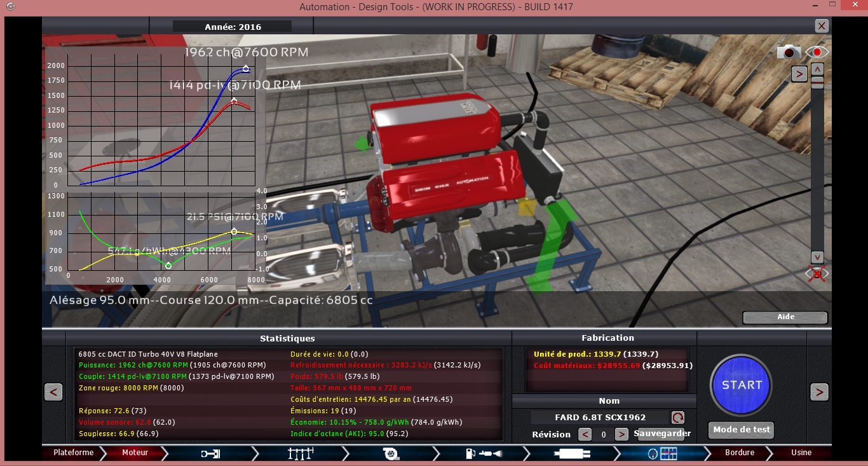Viewport: 868px width, 466px height.
Task: Click the economy minimum marker on lower graph
Action: 168,266
